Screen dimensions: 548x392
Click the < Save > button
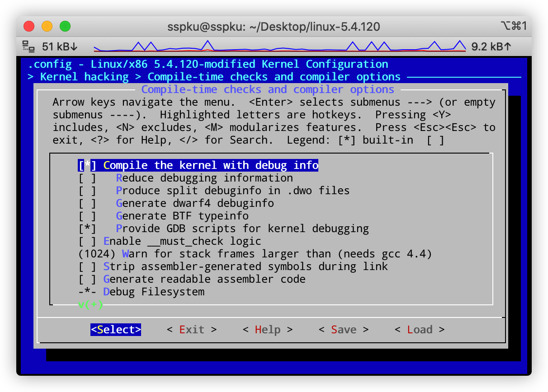(x=344, y=330)
